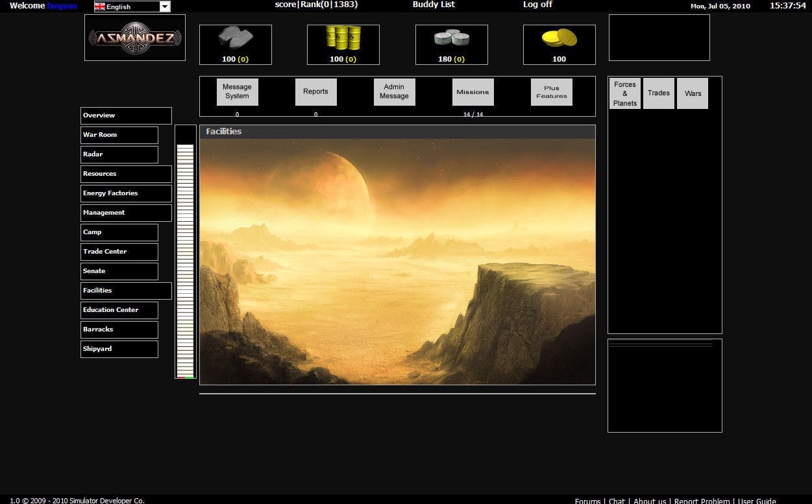Click the grey metal ore resource icon
The height and width of the screenshot is (504, 812).
(x=235, y=39)
